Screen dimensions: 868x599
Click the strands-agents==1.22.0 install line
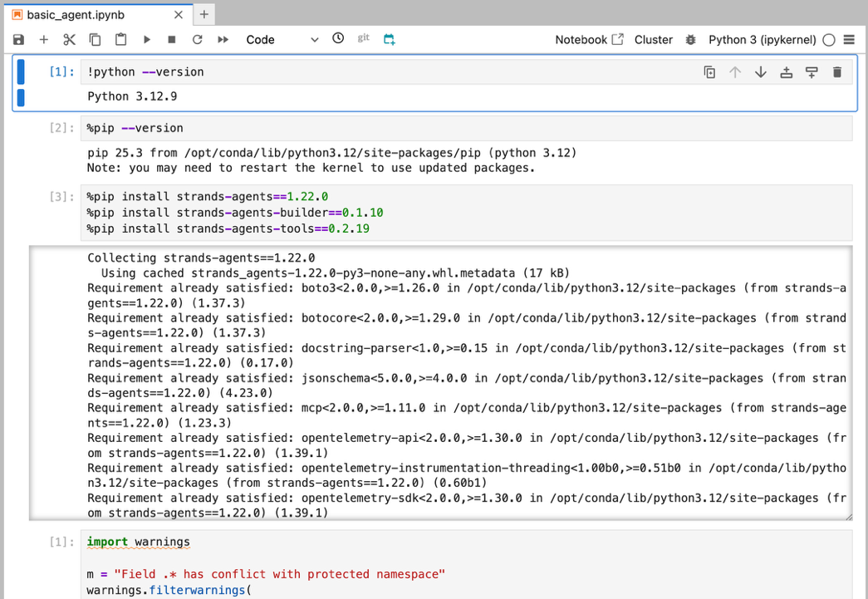point(207,197)
